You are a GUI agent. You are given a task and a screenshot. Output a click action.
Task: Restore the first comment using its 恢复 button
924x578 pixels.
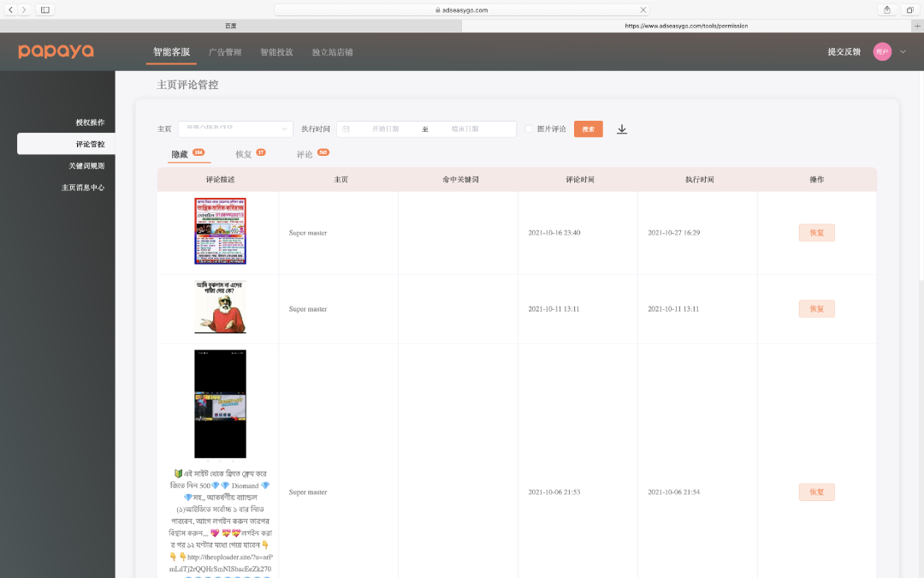pyautogui.click(x=816, y=232)
